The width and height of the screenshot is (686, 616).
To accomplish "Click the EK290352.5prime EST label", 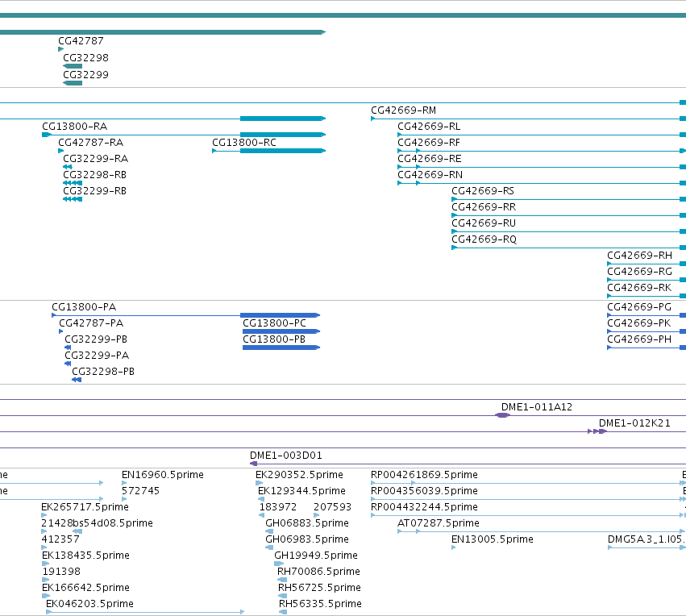I will pos(299,475).
